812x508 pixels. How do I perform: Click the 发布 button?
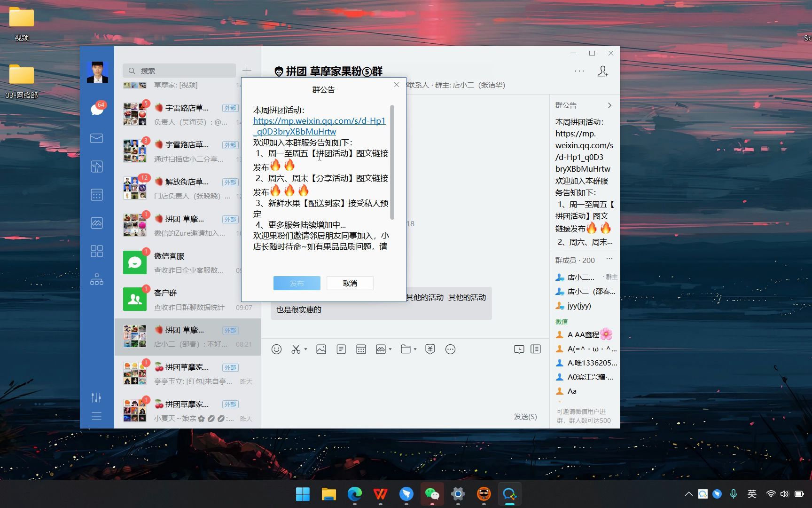click(297, 283)
